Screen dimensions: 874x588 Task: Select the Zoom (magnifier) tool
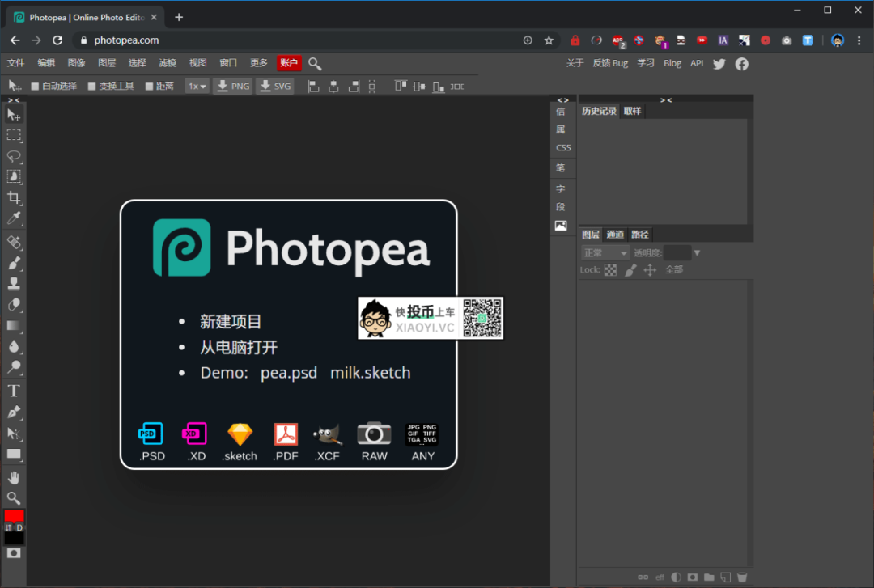pos(14,498)
